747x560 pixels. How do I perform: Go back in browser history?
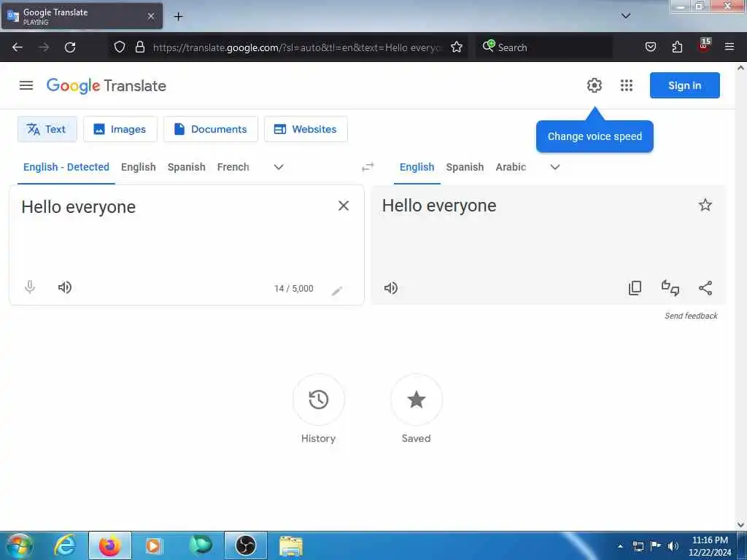click(18, 47)
